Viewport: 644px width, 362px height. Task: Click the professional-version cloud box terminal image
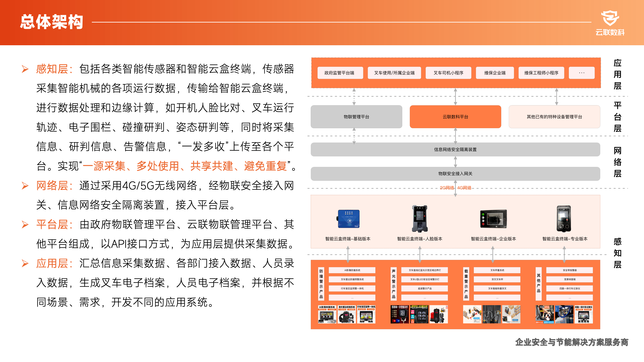(564, 219)
